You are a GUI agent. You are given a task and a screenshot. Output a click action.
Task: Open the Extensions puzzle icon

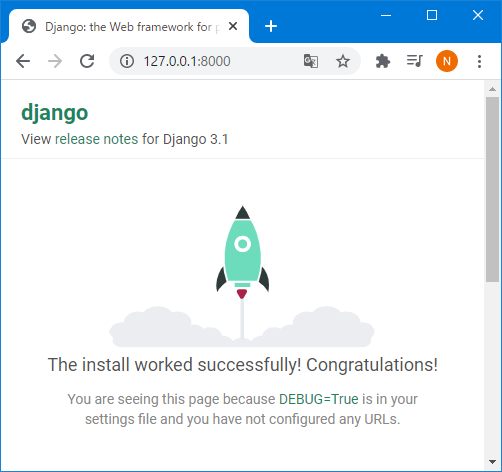383,61
